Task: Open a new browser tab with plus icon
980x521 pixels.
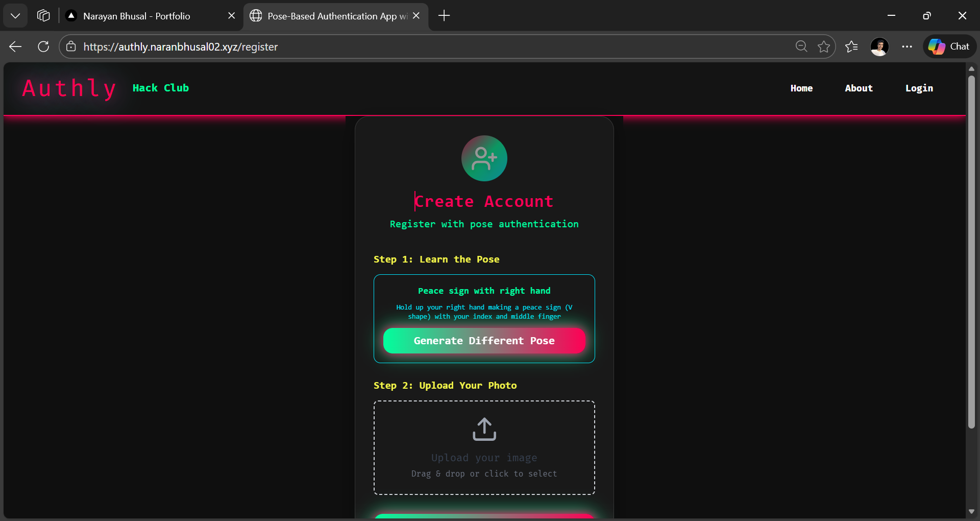Action: pos(444,16)
